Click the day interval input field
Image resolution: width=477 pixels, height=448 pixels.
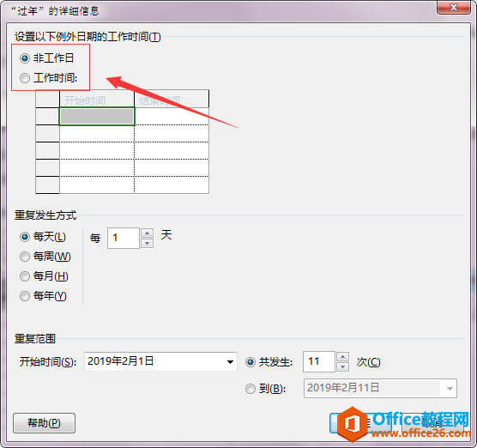point(124,238)
